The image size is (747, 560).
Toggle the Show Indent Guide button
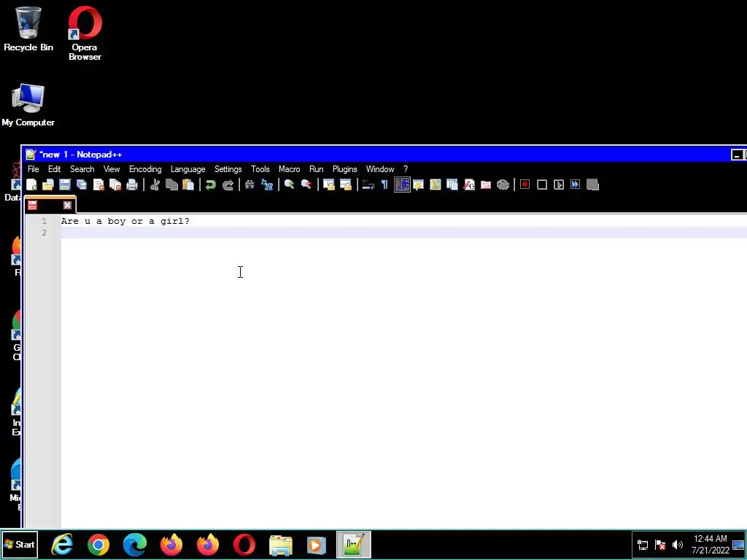click(x=402, y=184)
